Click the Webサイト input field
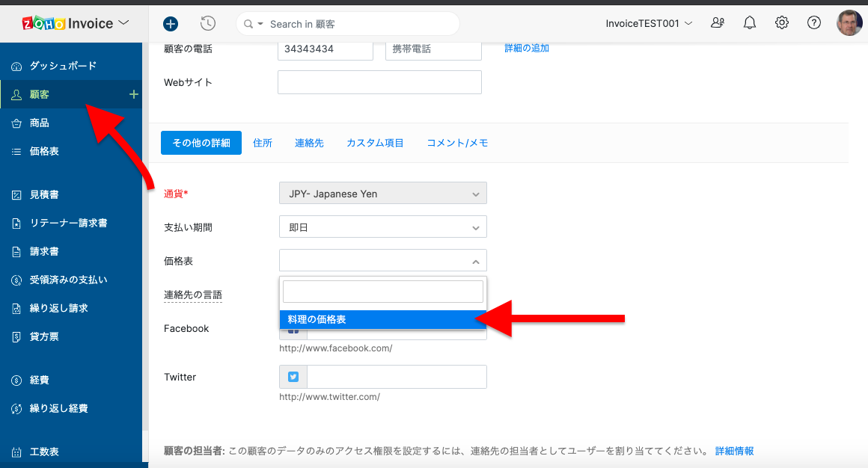This screenshot has height=468, width=868. [379, 82]
